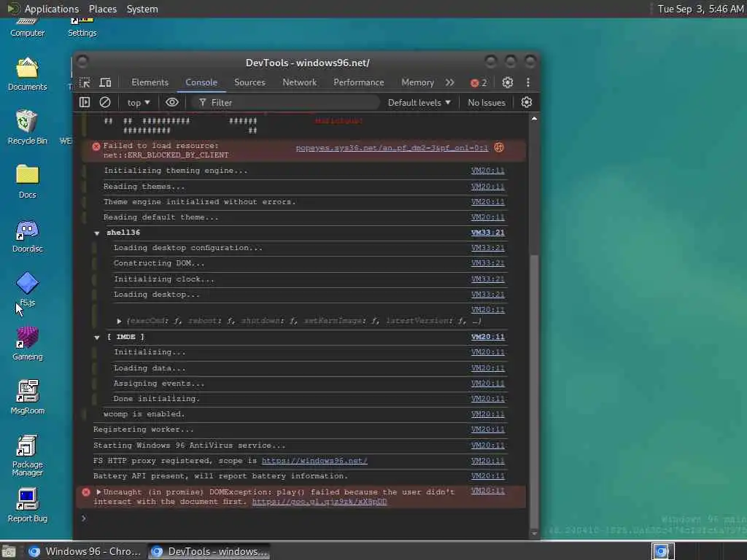Image resolution: width=747 pixels, height=560 pixels.
Task: Open the Performance tab
Action: 358,82
